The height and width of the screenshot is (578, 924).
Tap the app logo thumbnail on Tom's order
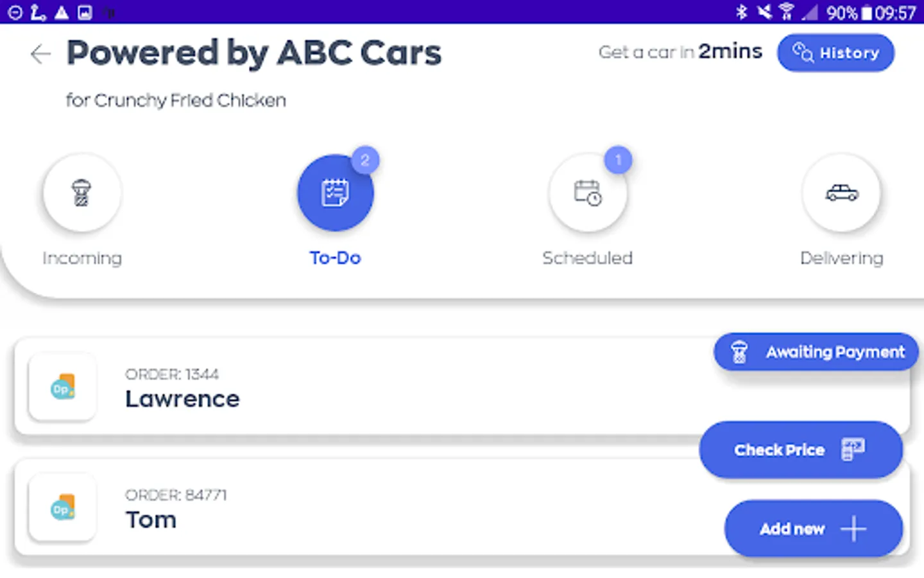click(63, 508)
